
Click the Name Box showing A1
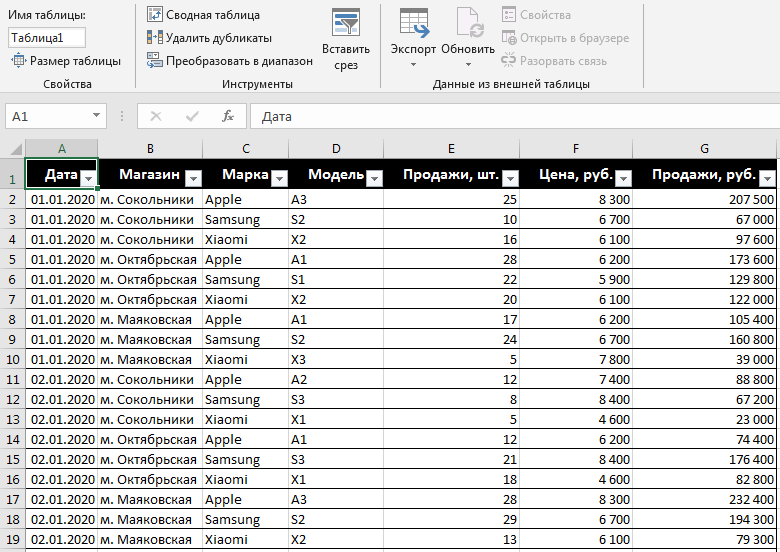tap(56, 116)
